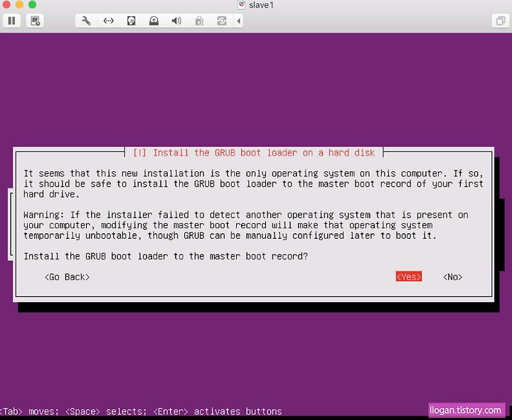The image size is (512, 420).
Task: Open USB devices icon
Action: coord(199,21)
